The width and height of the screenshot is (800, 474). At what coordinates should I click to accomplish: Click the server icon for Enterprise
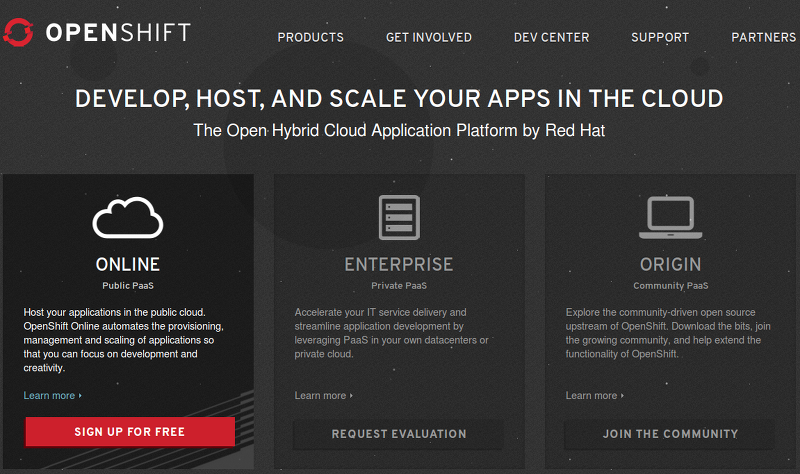point(399,217)
